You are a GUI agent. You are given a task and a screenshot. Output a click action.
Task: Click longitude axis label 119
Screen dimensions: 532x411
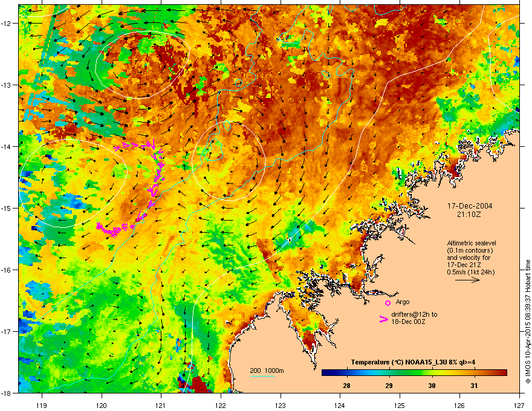42,405
